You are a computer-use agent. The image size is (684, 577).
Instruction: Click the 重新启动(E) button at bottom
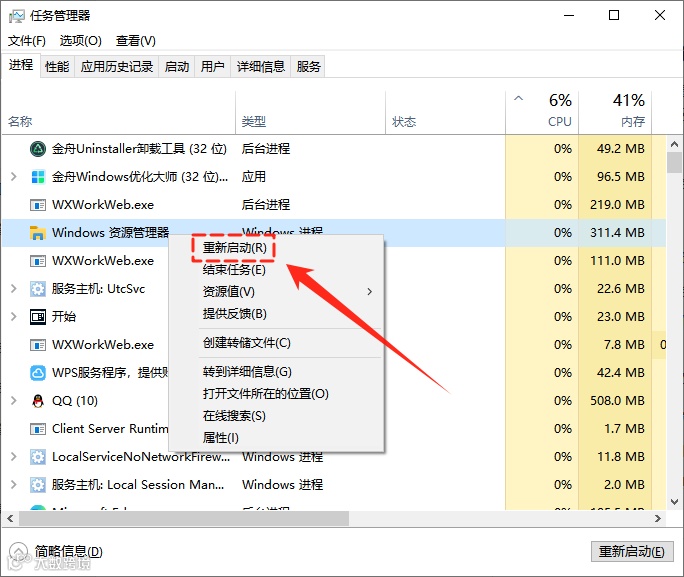(x=632, y=551)
